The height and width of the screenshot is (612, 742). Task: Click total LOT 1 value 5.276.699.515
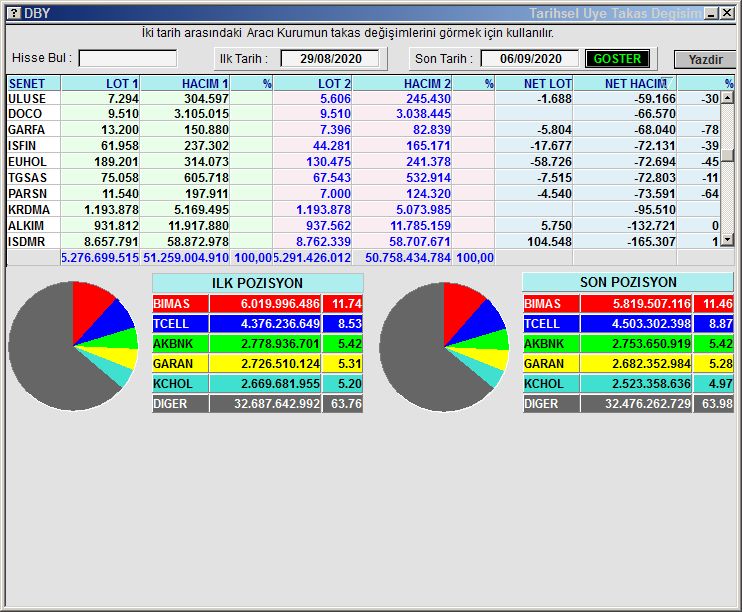(100, 258)
